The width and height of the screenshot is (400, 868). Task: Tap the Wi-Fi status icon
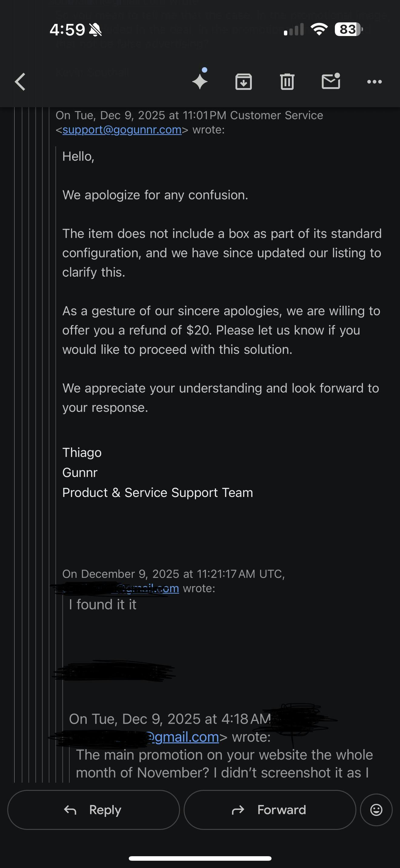coord(319,29)
